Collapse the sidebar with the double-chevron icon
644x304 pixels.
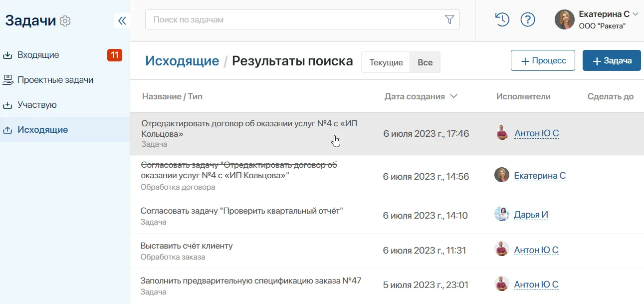[122, 20]
